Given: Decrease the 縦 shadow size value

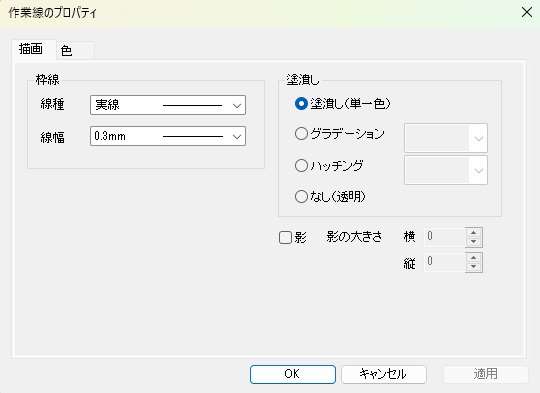Looking at the screenshot, I should click(x=474, y=267).
